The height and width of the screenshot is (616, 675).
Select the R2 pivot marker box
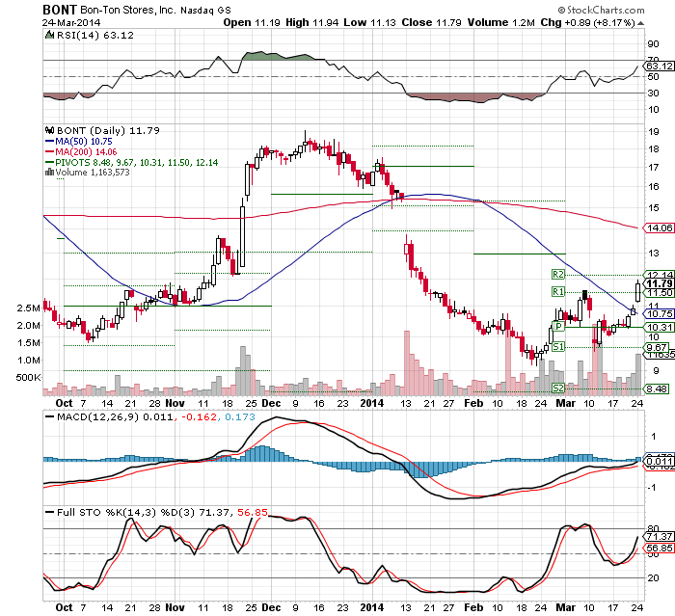558,274
